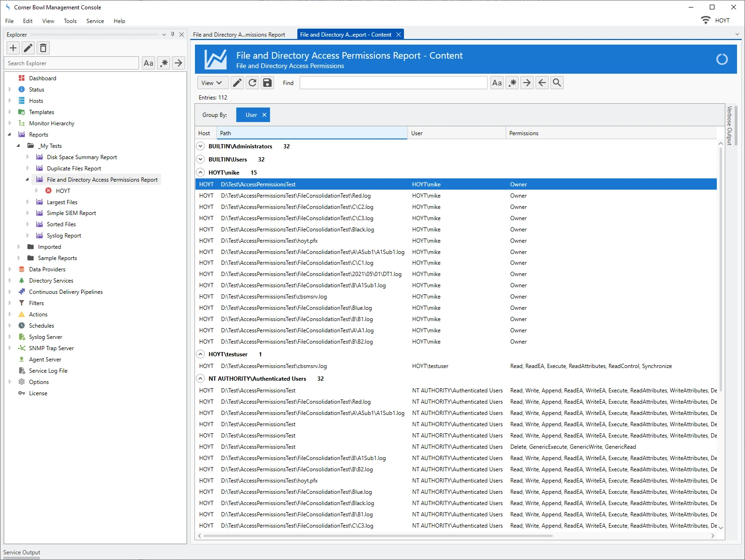The width and height of the screenshot is (745, 560).
Task: Click the find next right arrow in report
Action: pos(527,83)
